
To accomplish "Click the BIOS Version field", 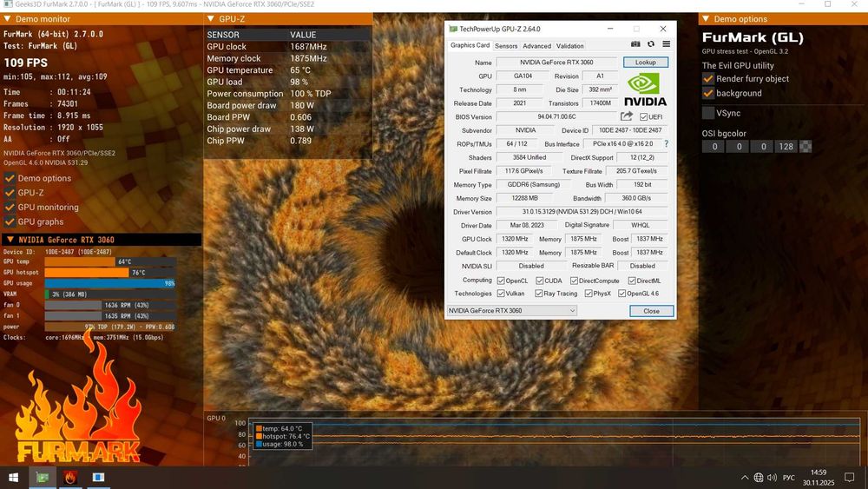I will 556,117.
